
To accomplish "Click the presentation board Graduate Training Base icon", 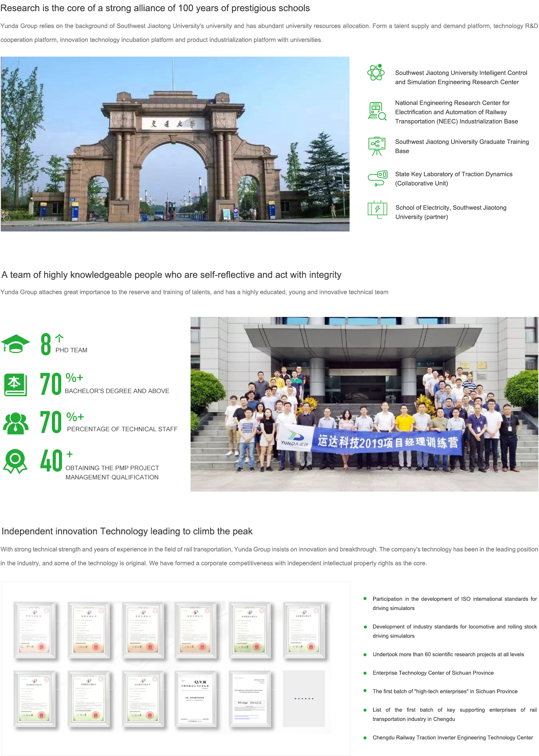I will point(377,146).
